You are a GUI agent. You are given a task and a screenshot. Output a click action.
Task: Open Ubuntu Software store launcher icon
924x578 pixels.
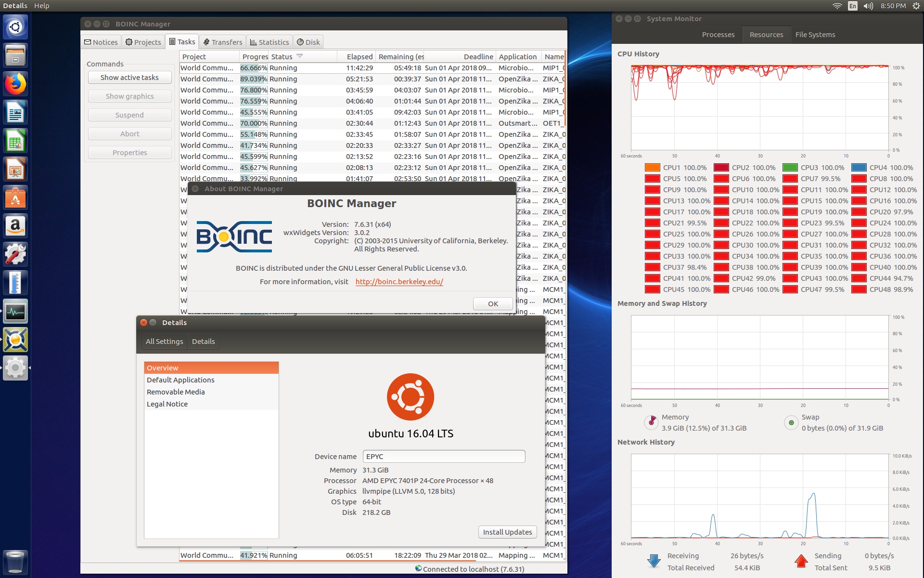(15, 197)
